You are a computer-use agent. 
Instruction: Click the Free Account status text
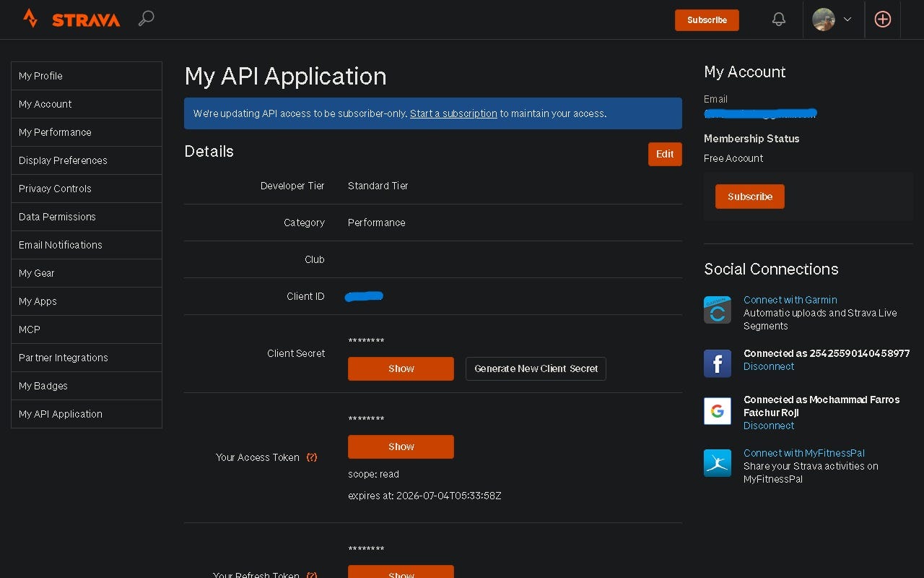click(733, 158)
